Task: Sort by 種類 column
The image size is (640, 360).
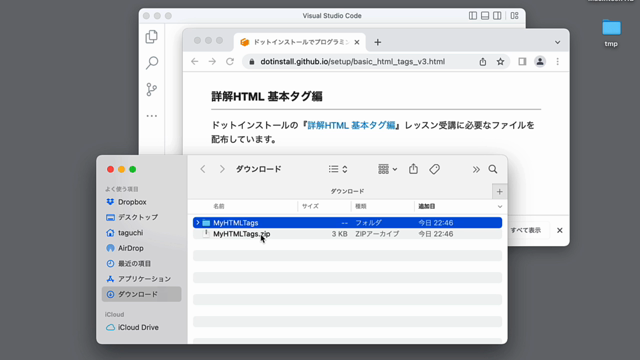Action: tap(361, 206)
